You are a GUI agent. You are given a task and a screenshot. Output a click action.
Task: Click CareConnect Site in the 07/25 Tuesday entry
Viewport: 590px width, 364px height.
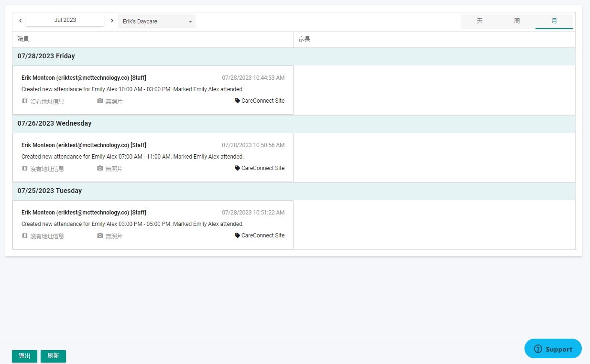[263, 236]
